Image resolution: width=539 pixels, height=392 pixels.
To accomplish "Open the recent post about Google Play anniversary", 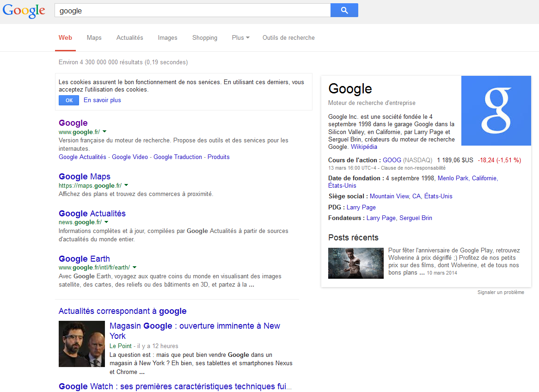I will point(454,261).
